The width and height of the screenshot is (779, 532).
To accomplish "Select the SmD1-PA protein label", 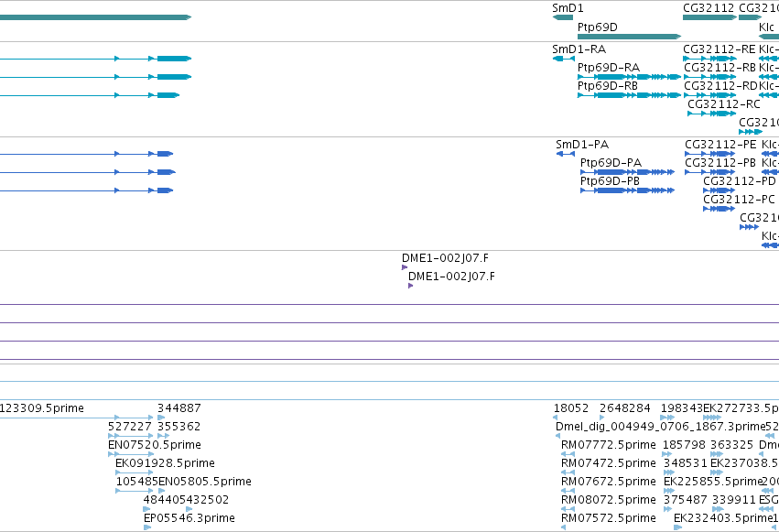I will point(582,145).
